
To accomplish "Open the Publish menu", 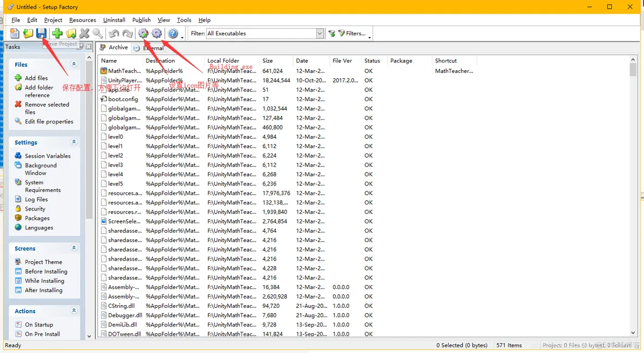I will (x=141, y=20).
